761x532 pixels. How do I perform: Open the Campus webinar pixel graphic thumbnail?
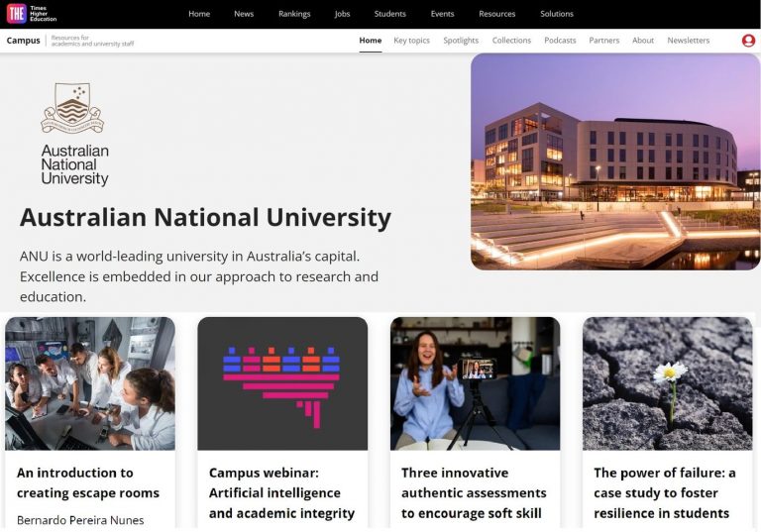coord(282,383)
